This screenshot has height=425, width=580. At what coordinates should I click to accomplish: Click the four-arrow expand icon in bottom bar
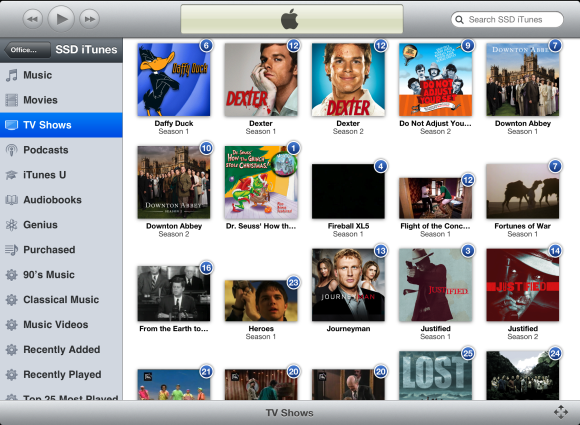561,412
